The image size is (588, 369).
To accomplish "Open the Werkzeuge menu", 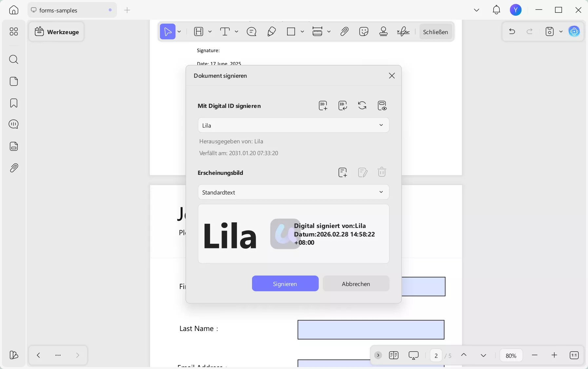I will [x=57, y=31].
